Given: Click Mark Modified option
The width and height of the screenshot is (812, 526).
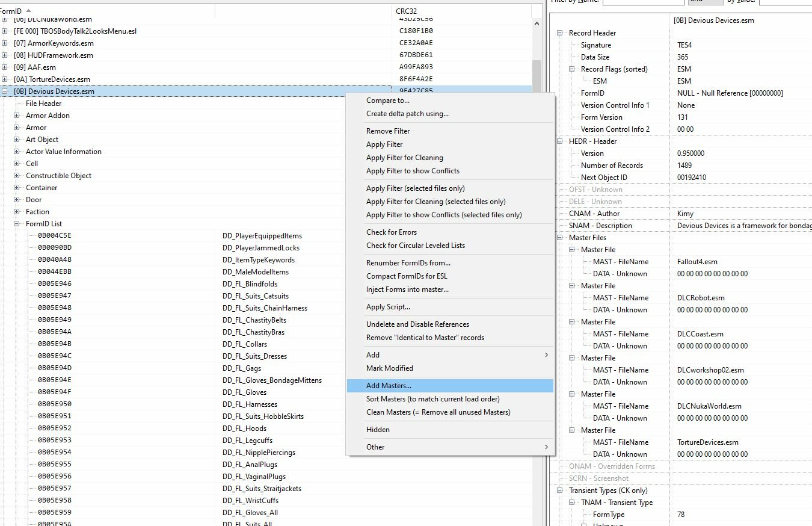Looking at the screenshot, I should [450, 368].
